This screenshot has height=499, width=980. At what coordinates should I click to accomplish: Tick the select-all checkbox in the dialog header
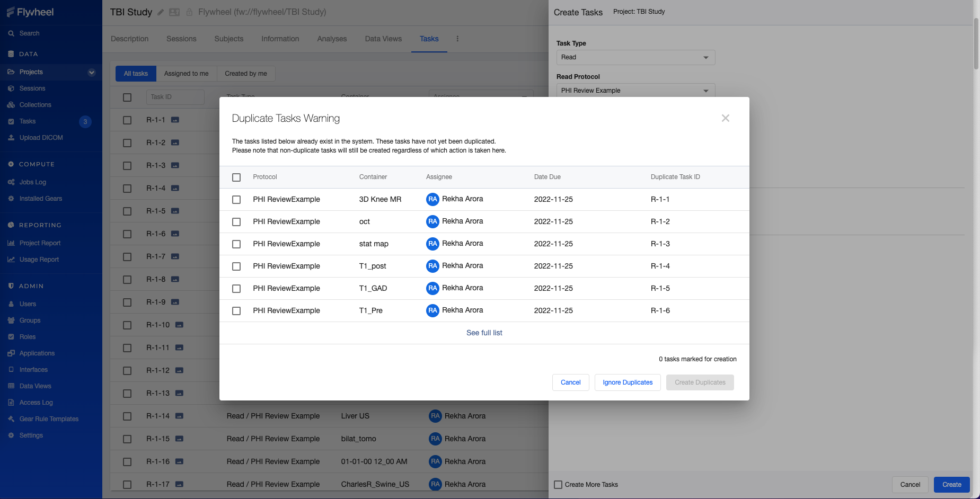click(236, 177)
